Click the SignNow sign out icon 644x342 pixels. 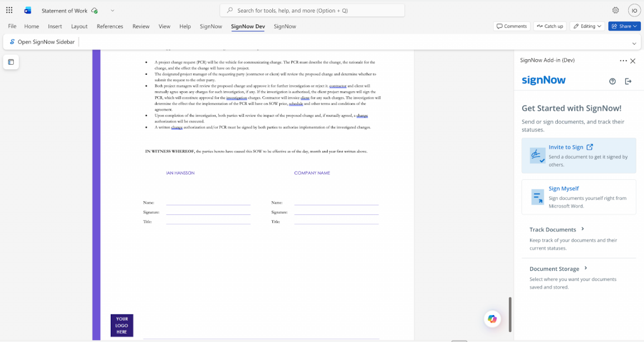click(x=628, y=81)
